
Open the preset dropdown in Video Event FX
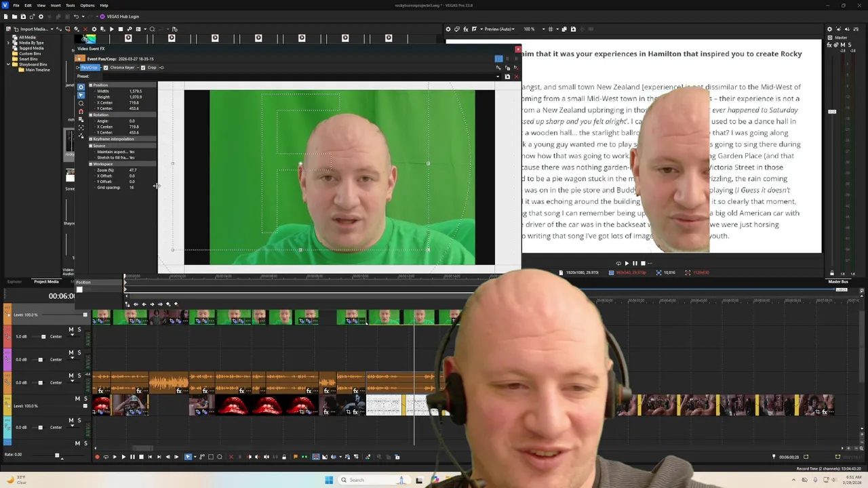pos(498,77)
